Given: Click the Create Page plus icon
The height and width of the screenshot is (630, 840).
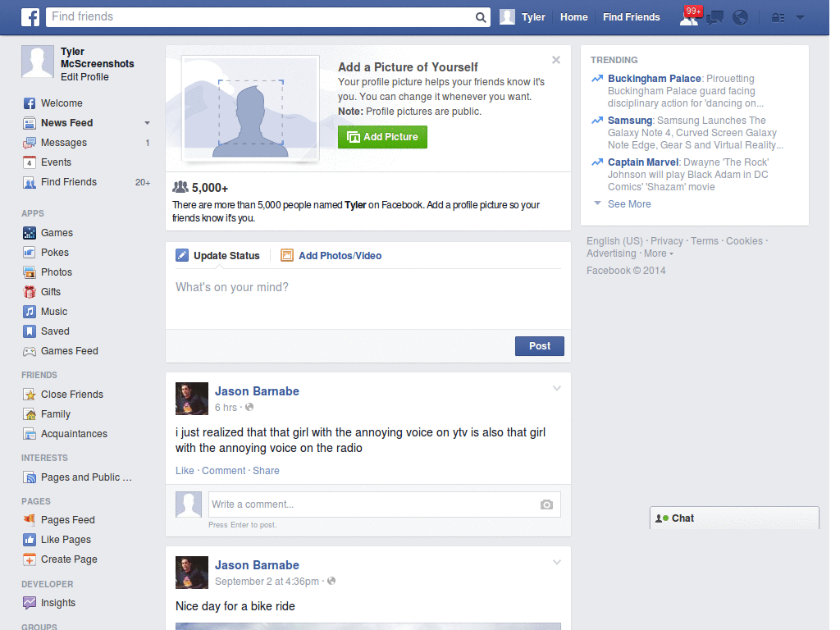Looking at the screenshot, I should (30, 559).
